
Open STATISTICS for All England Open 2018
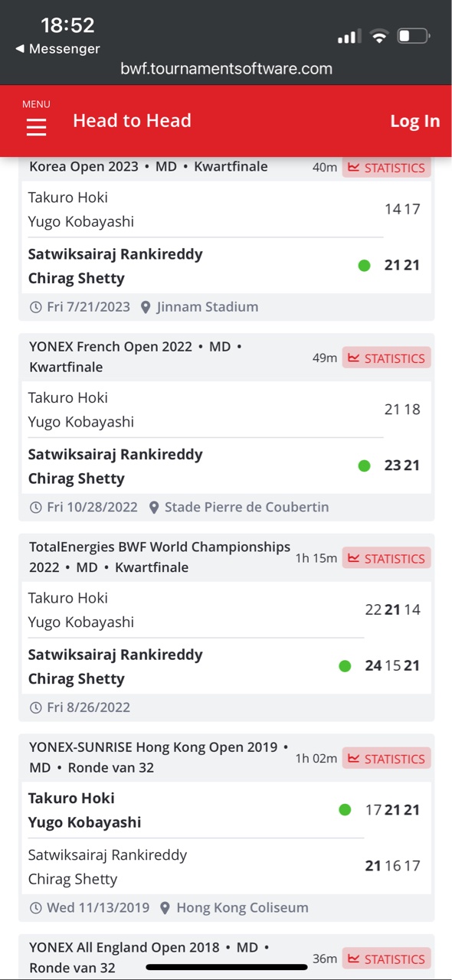pos(387,959)
